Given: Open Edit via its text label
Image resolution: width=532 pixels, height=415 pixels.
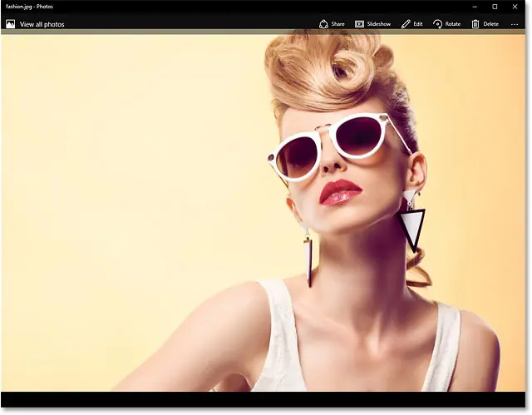Looking at the screenshot, I should (x=418, y=24).
